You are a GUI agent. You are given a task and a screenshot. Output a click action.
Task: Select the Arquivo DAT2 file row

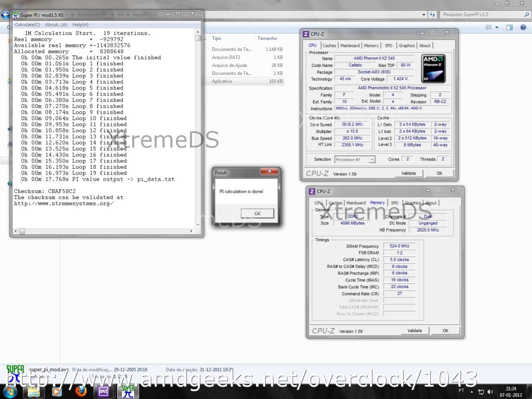click(247, 57)
